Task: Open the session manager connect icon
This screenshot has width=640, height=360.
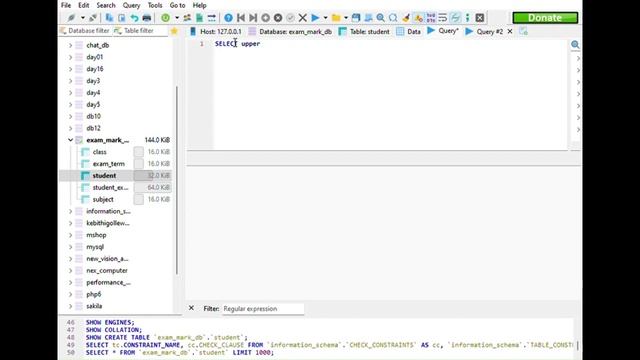Action: 71,18
